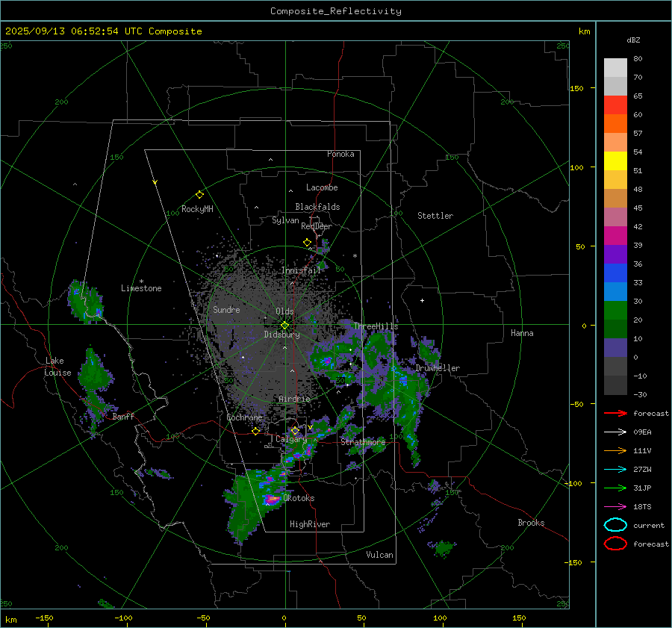Click the asterisk marker above Limestone
Viewport: 672px width, 628px height.
click(141, 282)
